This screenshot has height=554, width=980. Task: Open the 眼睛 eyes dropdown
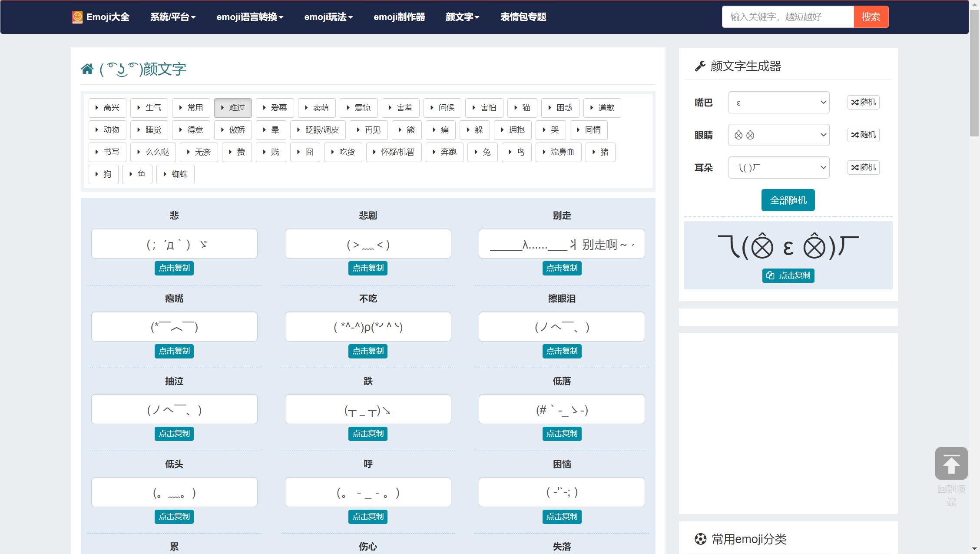point(778,135)
